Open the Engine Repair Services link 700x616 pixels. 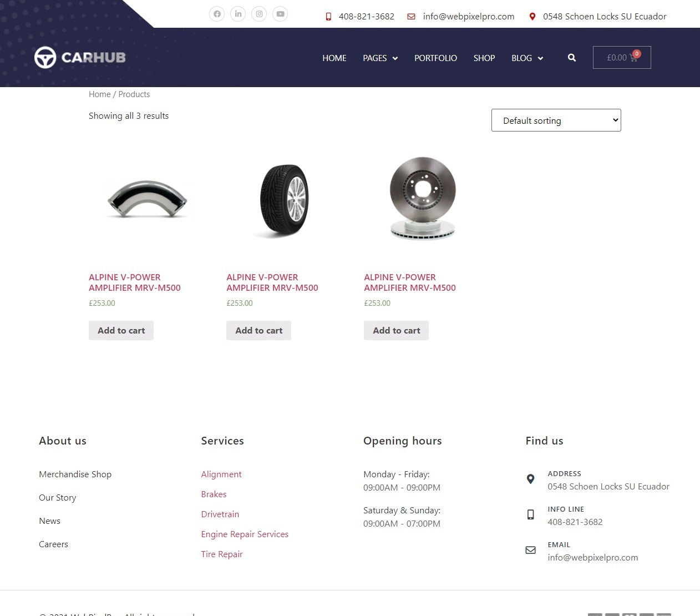pos(245,534)
